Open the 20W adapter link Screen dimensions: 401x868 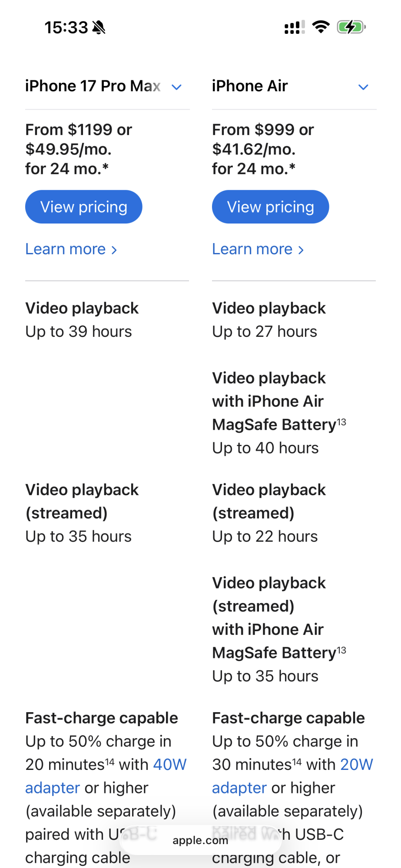point(357,765)
